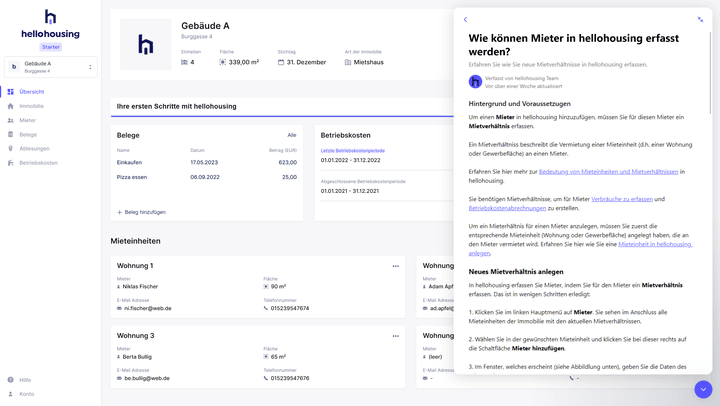Screen dimensions: 720x406
Task: Open the three-dot menu for Wohnung 3
Action: (396, 336)
